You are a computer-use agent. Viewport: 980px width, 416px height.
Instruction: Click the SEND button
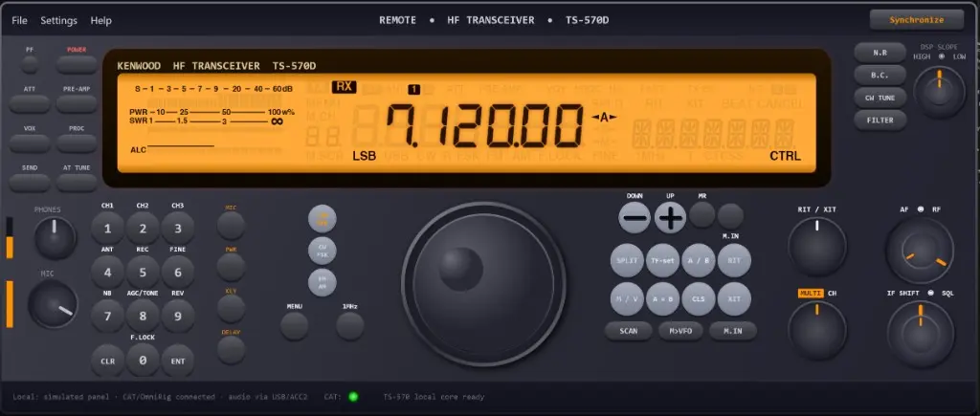(30, 183)
